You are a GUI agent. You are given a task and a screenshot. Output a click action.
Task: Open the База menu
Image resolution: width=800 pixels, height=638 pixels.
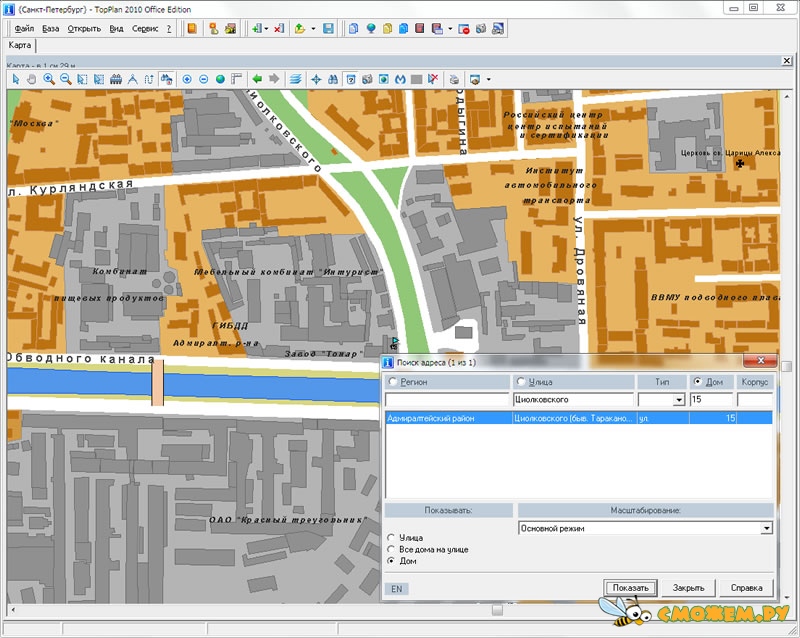click(x=51, y=29)
